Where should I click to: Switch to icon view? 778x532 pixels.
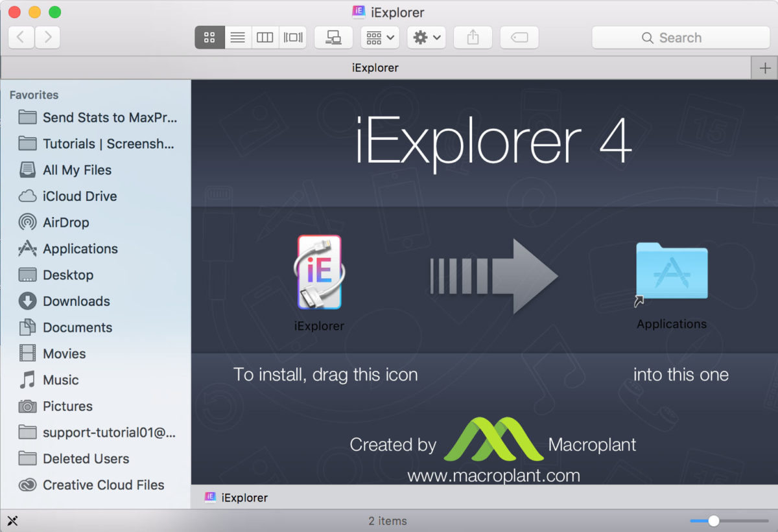click(x=209, y=38)
